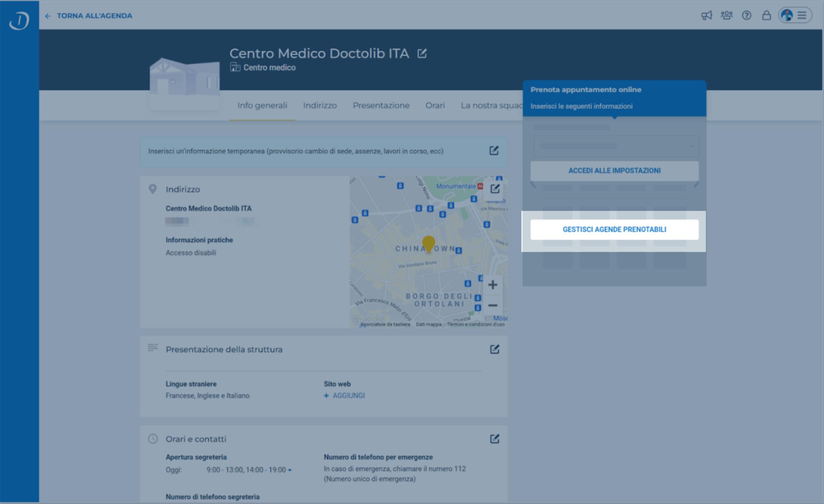
Task: Click the Accesso disabili text
Action: point(191,253)
